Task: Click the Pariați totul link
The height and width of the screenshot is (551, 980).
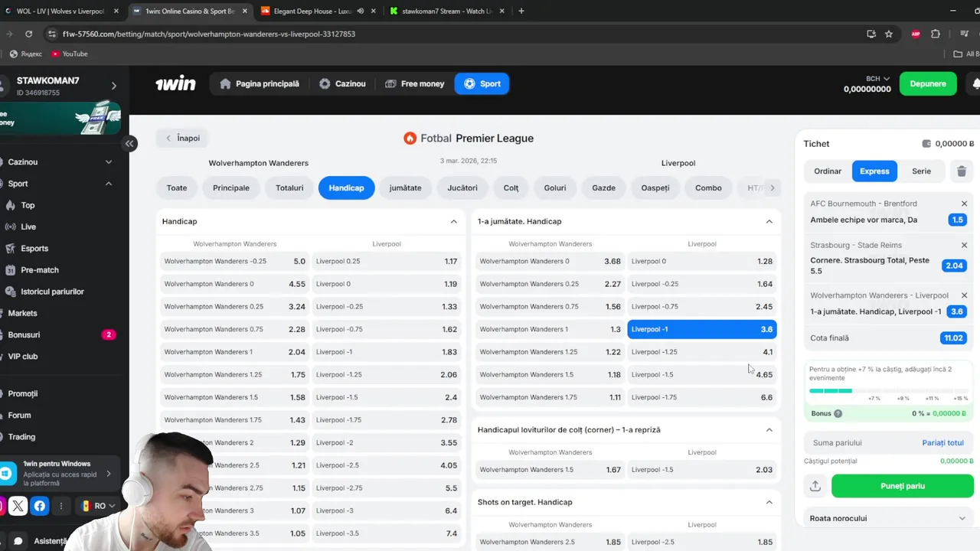Action: (x=942, y=442)
